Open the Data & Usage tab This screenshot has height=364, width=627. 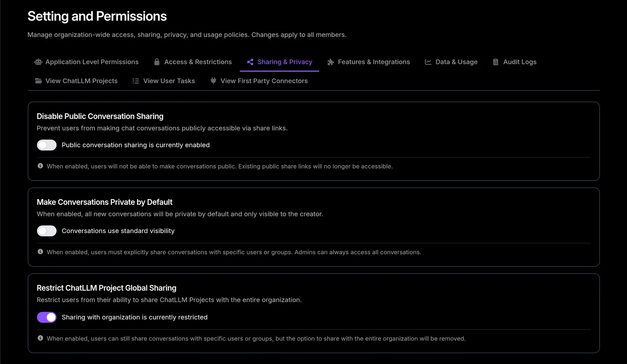click(x=451, y=62)
